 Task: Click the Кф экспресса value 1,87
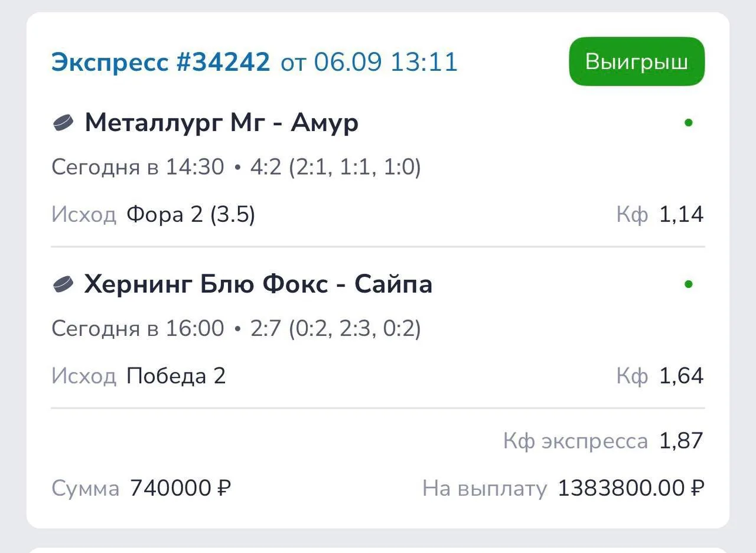(x=682, y=441)
